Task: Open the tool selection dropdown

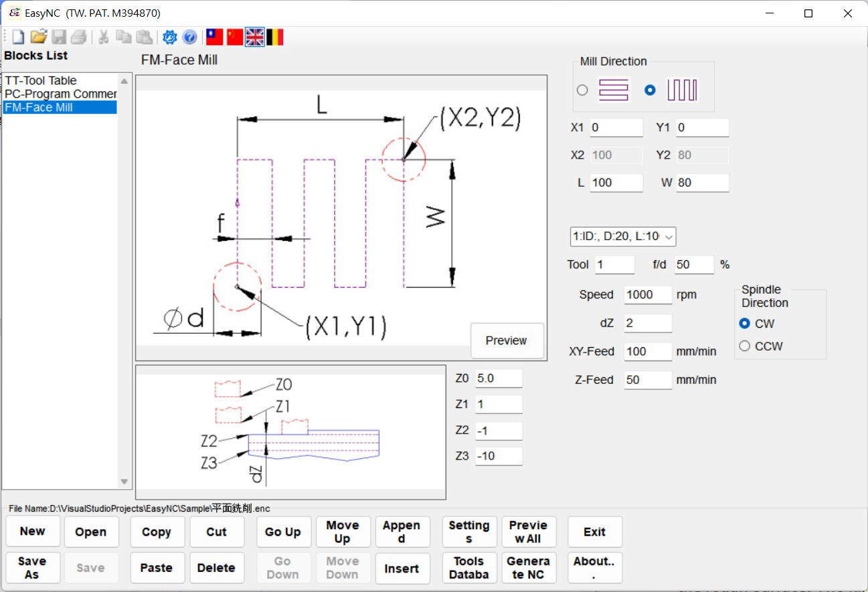Action: pos(622,236)
